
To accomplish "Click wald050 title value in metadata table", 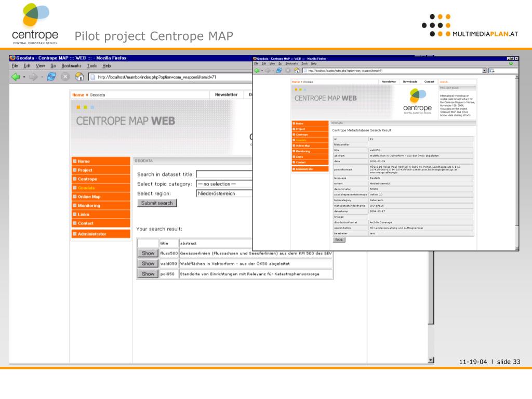I will pos(375,150).
